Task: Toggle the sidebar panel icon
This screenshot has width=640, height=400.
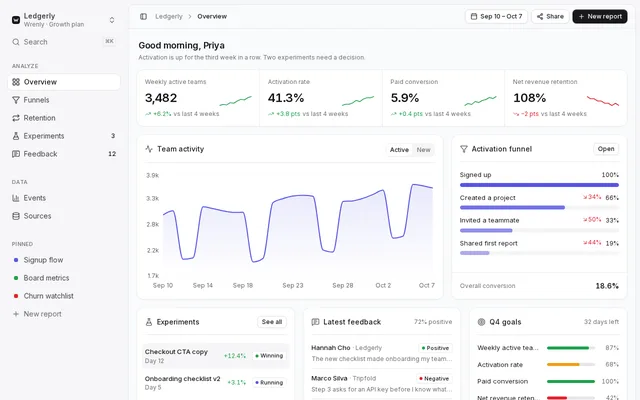Action: click(x=143, y=16)
